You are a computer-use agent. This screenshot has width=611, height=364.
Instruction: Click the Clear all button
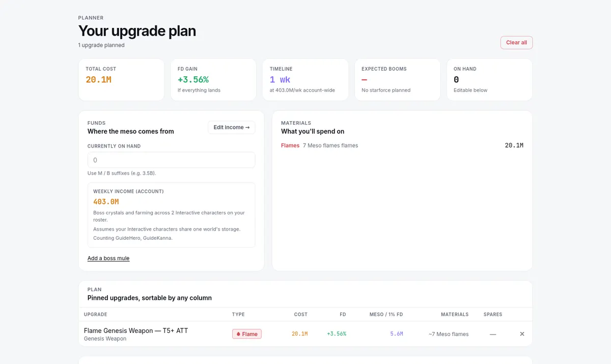click(x=516, y=43)
